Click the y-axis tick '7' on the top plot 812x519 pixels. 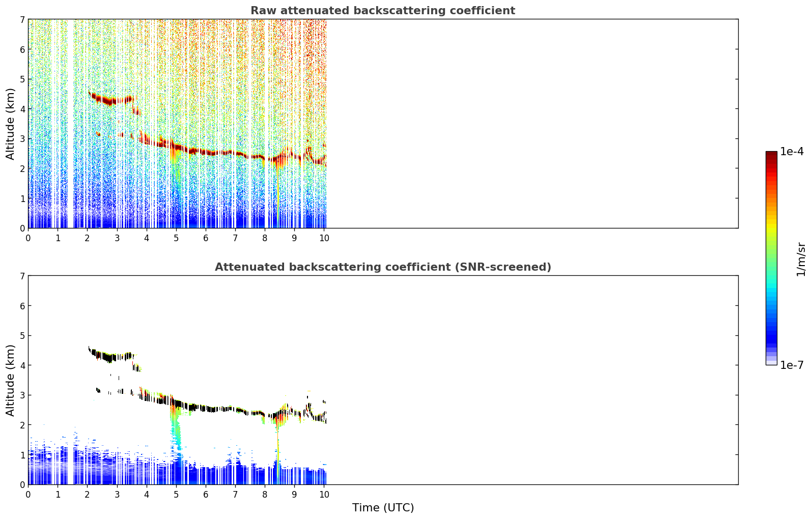coord(22,19)
